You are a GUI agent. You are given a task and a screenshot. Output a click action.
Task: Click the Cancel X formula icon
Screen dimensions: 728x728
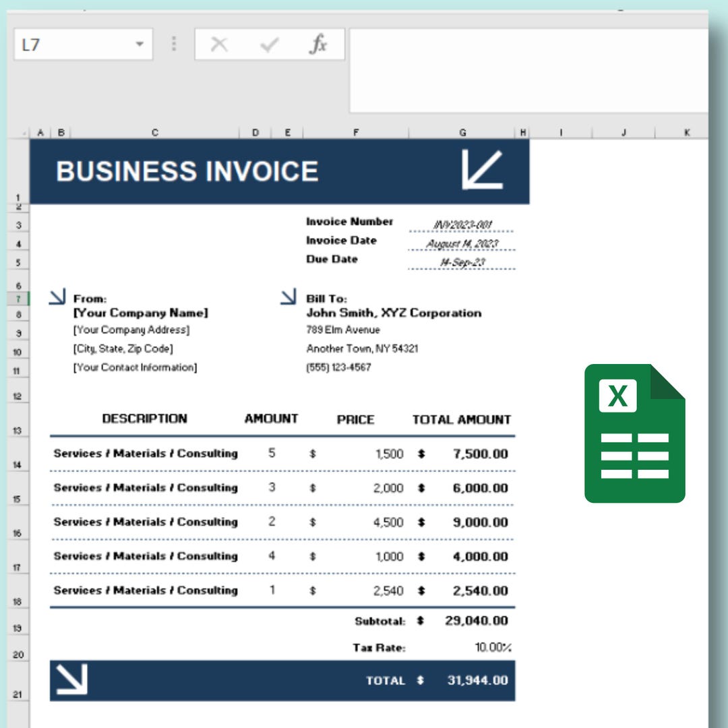(219, 44)
